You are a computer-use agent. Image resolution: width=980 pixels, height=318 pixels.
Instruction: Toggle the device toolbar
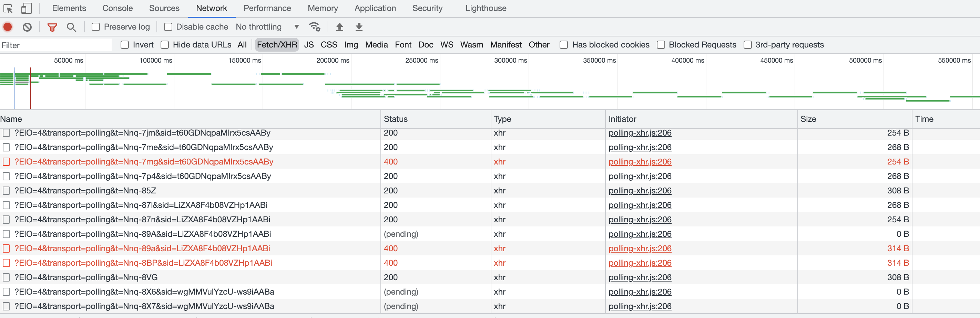tap(26, 8)
